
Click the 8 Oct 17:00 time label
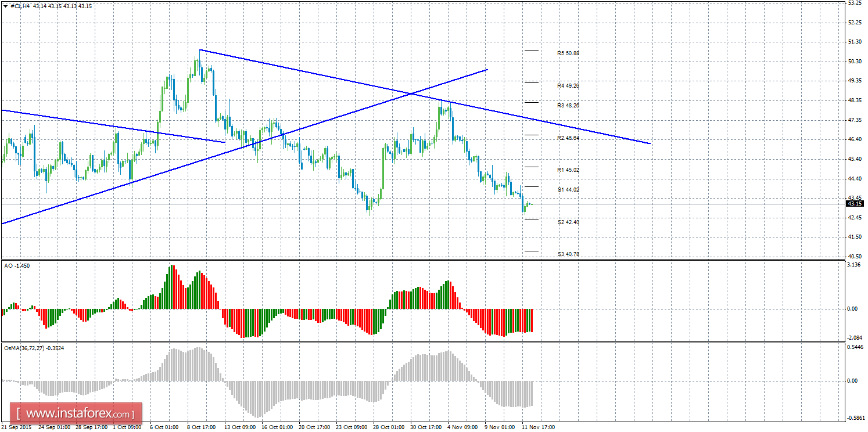201,427
